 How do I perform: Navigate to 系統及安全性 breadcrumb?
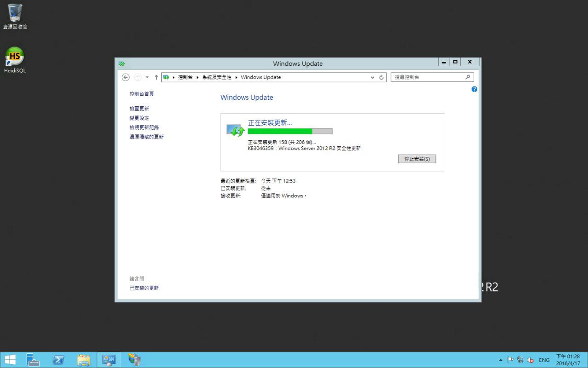pos(217,77)
